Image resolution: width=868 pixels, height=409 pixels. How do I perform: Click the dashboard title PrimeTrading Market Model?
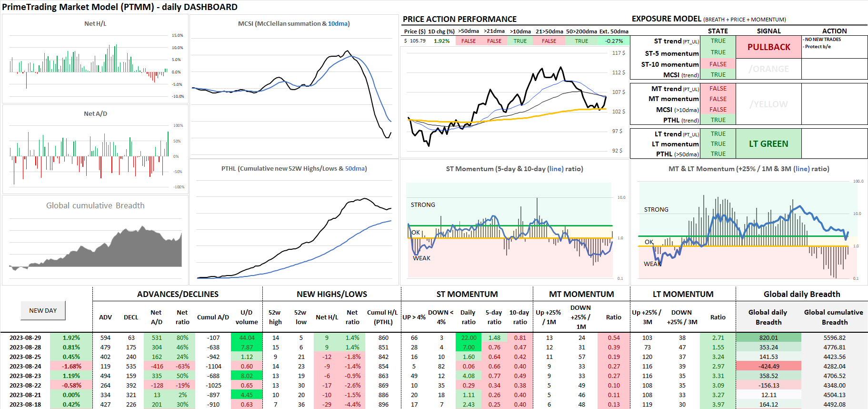tap(120, 7)
